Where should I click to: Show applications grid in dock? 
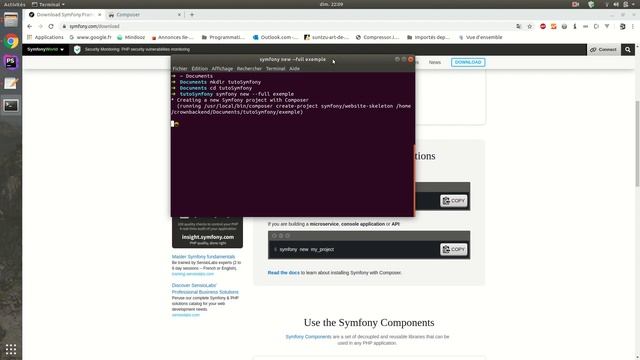11,349
